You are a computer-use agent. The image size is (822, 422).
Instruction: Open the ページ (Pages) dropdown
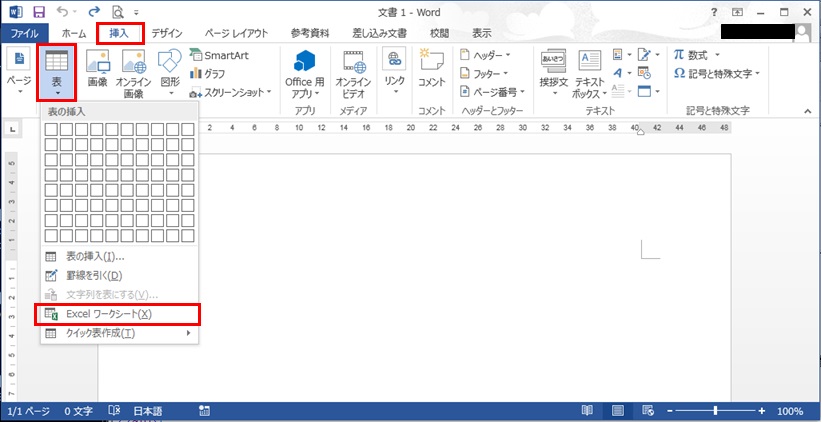[x=19, y=72]
